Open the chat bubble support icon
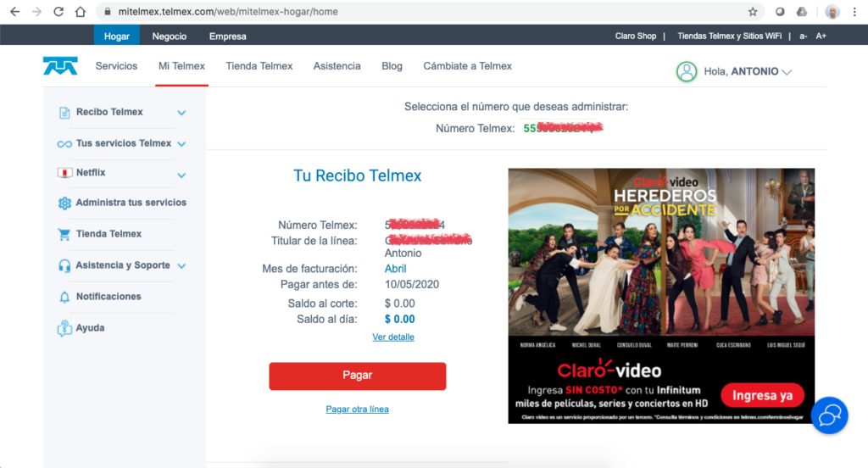 (829, 415)
